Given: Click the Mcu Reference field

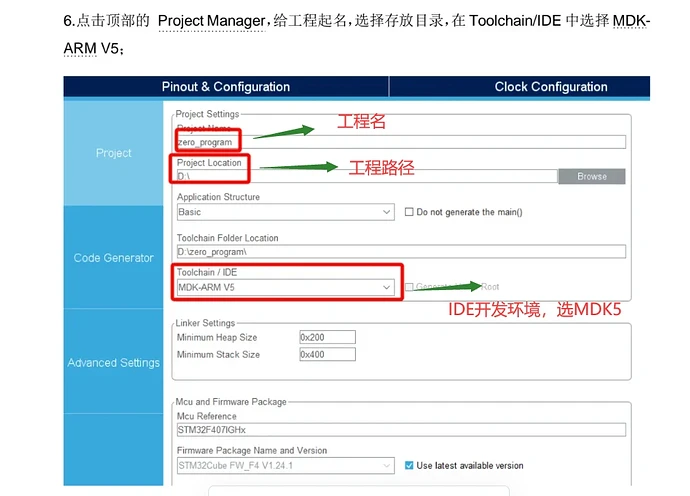Looking at the screenshot, I should tap(400, 430).
